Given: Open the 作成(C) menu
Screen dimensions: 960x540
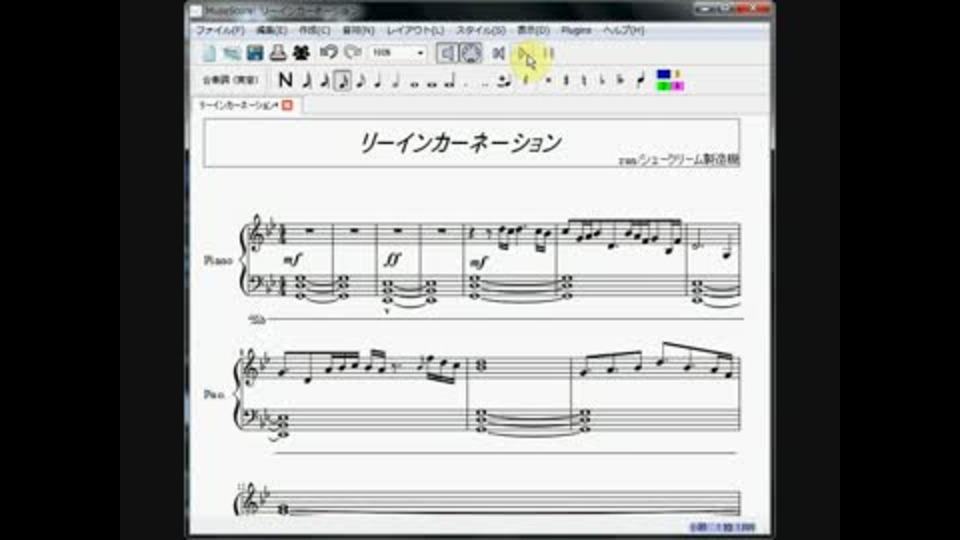Looking at the screenshot, I should [x=314, y=30].
